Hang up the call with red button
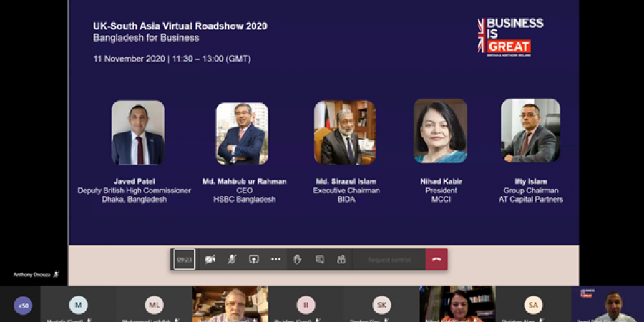The image size is (644, 322). coord(436,260)
